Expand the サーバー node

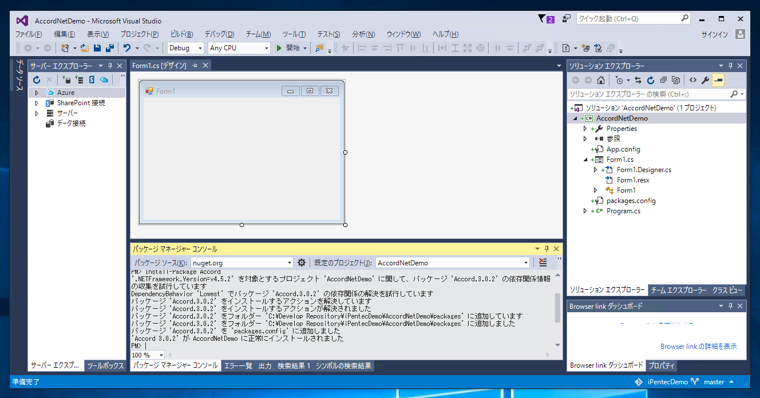pyautogui.click(x=36, y=113)
